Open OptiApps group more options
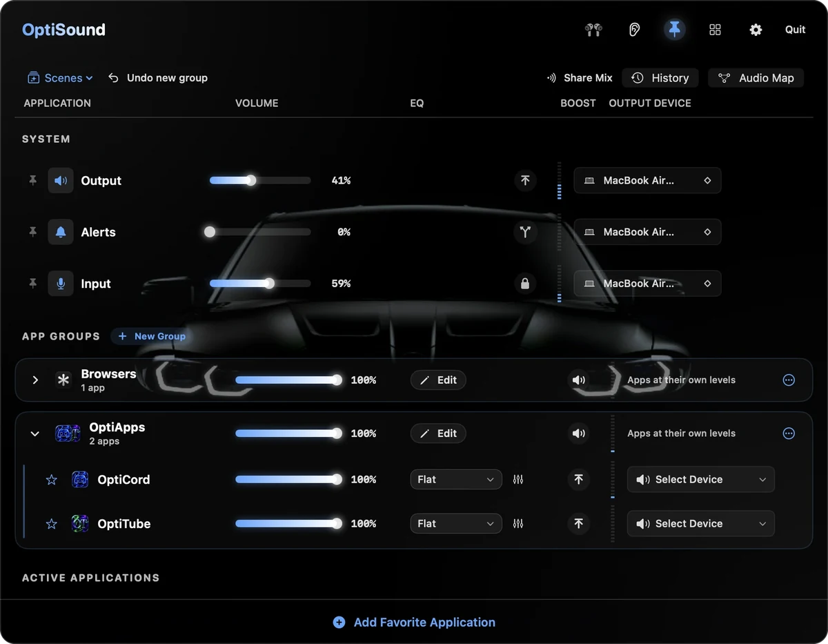Viewport: 828px width, 644px height. (x=789, y=433)
